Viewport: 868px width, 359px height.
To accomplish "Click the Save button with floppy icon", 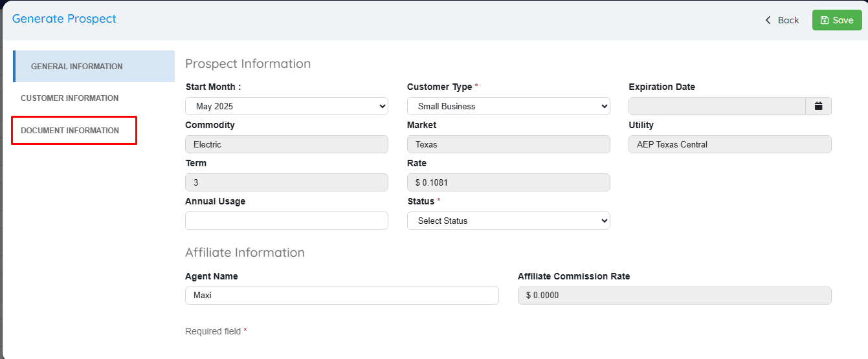I will click(837, 20).
